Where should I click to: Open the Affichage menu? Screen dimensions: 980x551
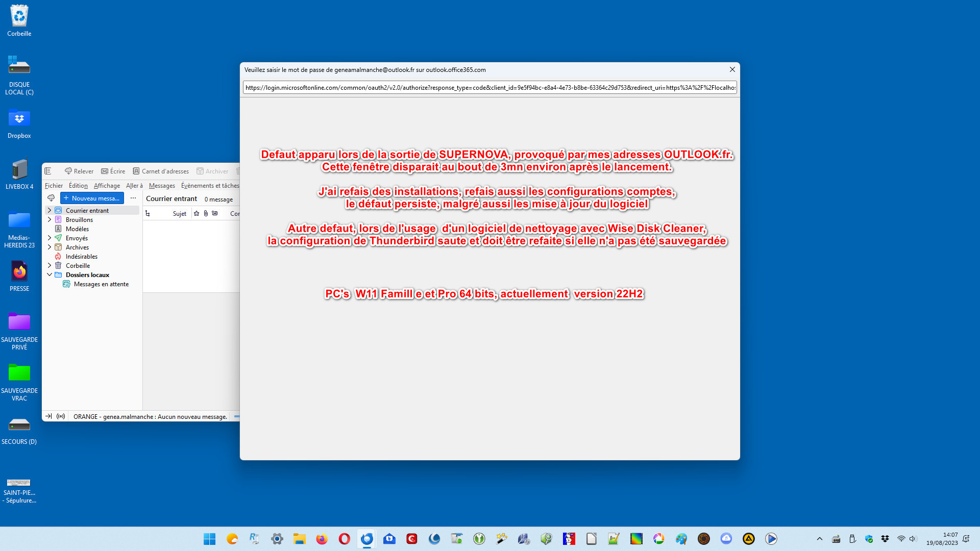coord(107,186)
